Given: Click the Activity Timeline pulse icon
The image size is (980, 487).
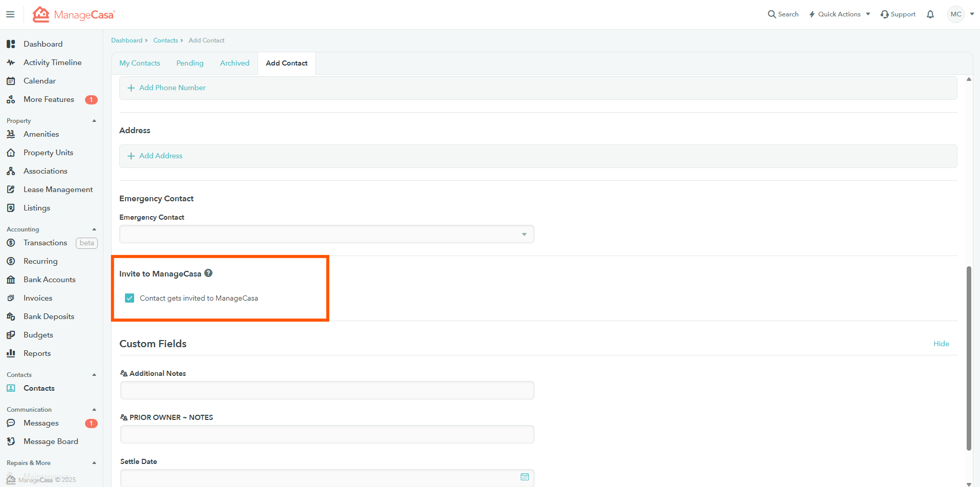Looking at the screenshot, I should coord(11,62).
